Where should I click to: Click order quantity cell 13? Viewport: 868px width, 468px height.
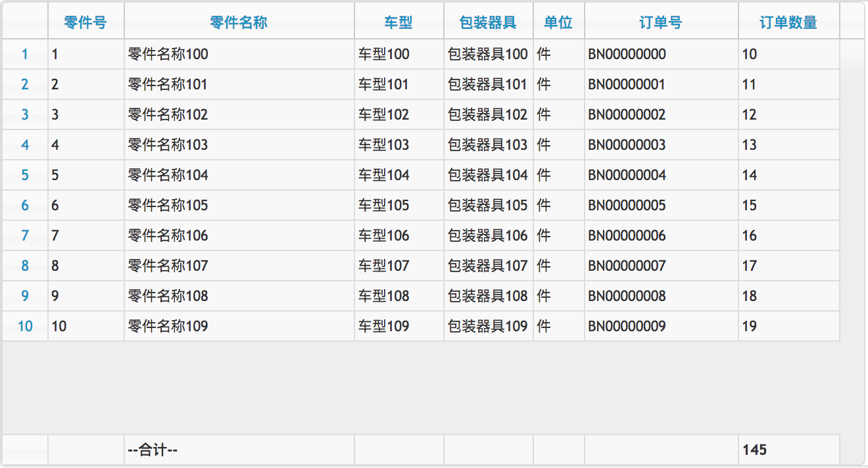789,145
